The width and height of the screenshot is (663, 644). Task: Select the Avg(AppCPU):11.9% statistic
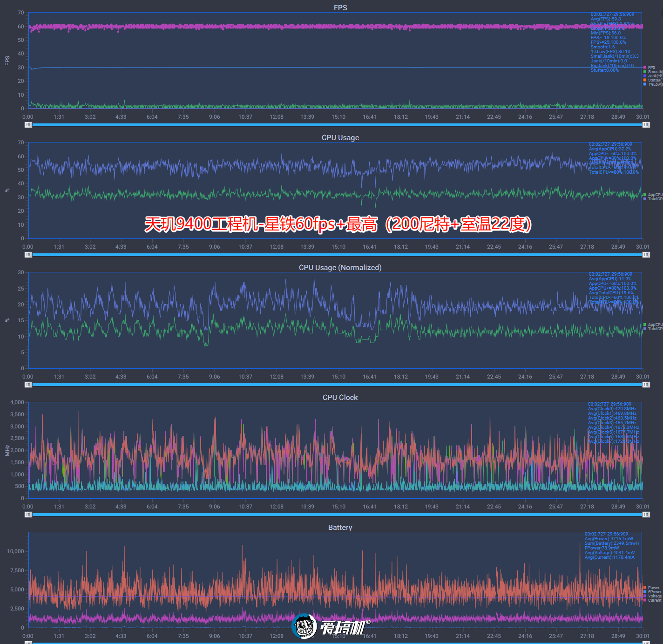click(x=610, y=279)
